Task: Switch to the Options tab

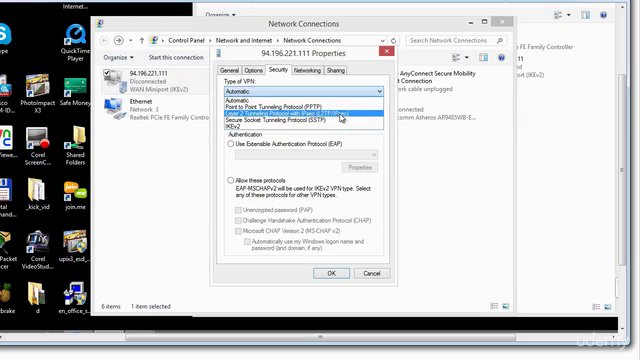Action: click(x=253, y=70)
